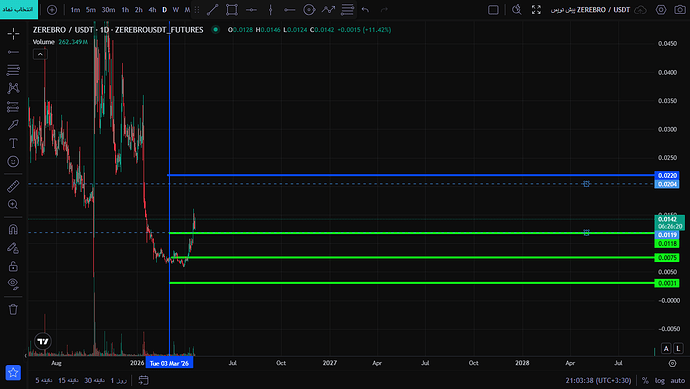Pick the rectangle shape tool in floating toolbar
Viewport: 690px width, 389px height.
click(232, 10)
